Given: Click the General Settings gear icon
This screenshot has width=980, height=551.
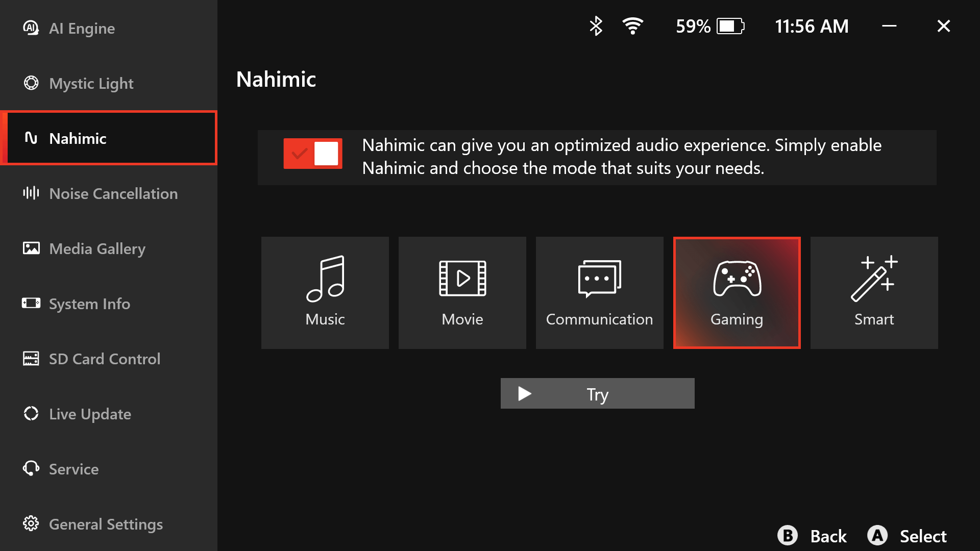Looking at the screenshot, I should [31, 523].
